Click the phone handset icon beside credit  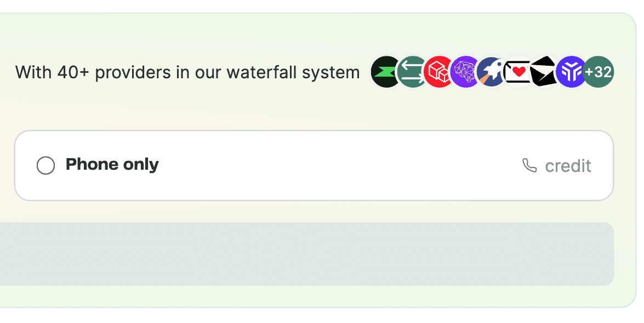[x=528, y=165]
